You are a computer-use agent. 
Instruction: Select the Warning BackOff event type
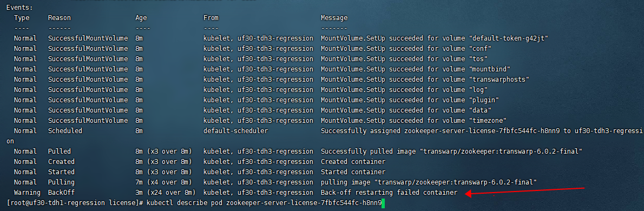click(x=27, y=193)
